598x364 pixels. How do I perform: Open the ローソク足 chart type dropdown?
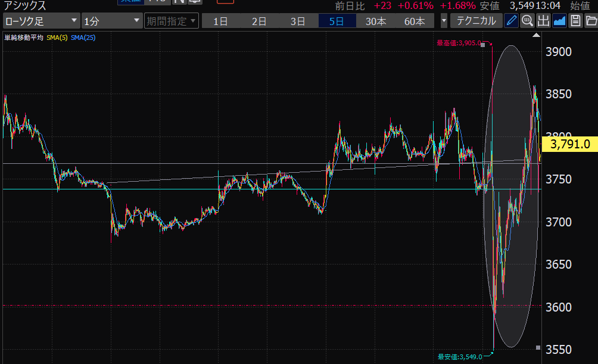click(41, 21)
